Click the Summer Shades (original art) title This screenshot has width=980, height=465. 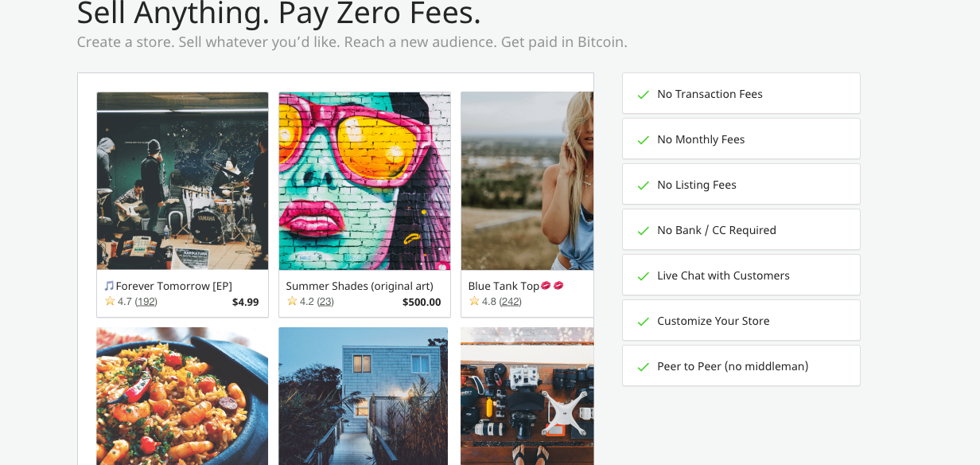(360, 286)
